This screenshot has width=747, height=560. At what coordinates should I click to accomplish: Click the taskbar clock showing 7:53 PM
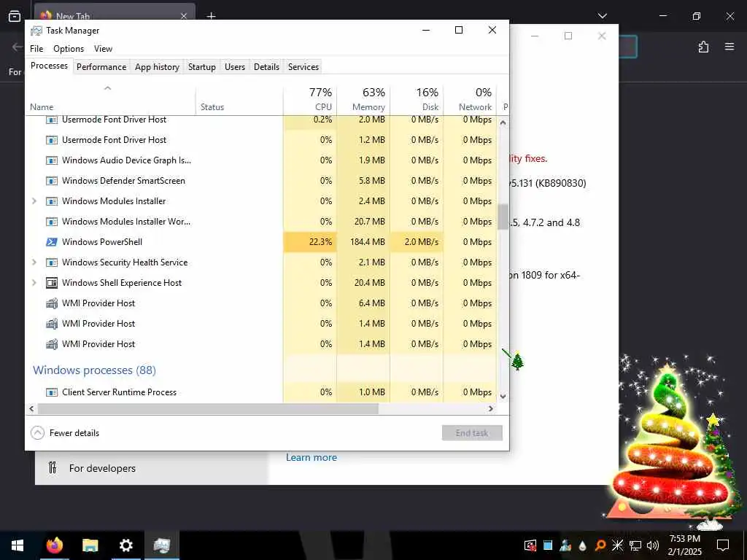coord(684,545)
